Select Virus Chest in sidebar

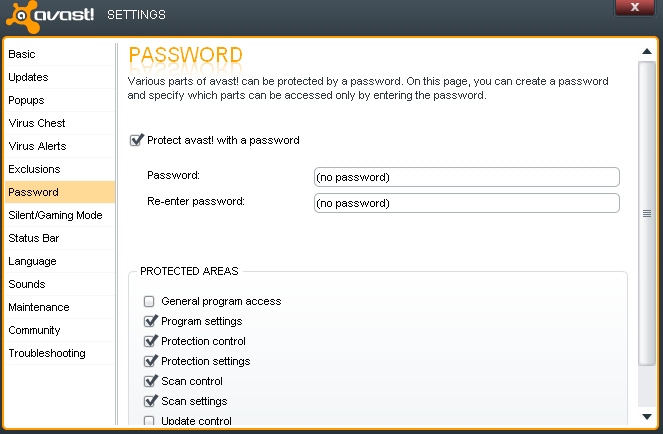click(60, 123)
